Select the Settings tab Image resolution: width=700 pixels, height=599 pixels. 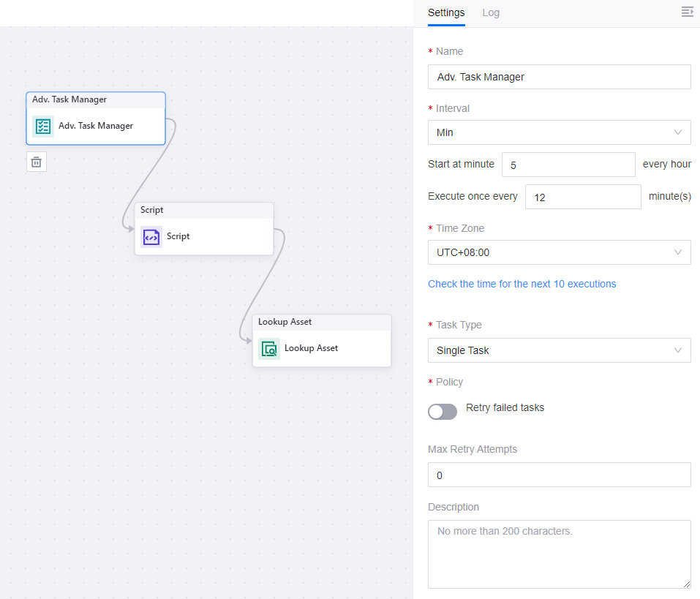(x=446, y=12)
